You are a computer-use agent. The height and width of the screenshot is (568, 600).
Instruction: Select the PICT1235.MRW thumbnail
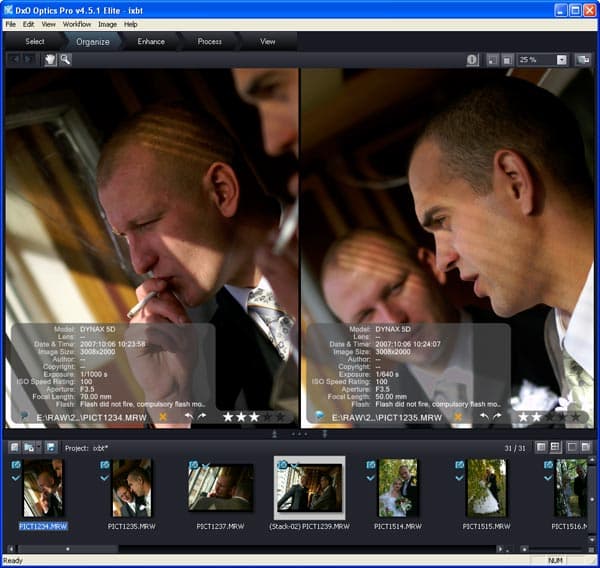point(132,488)
